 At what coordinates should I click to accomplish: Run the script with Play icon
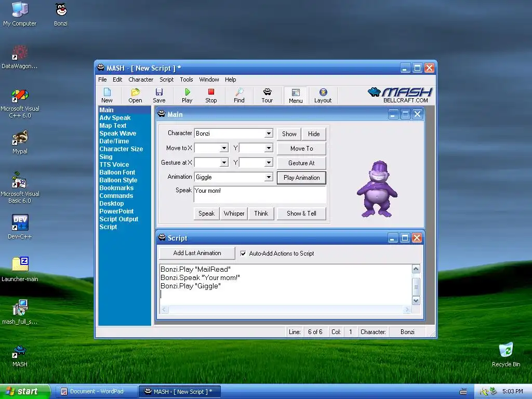pyautogui.click(x=187, y=96)
